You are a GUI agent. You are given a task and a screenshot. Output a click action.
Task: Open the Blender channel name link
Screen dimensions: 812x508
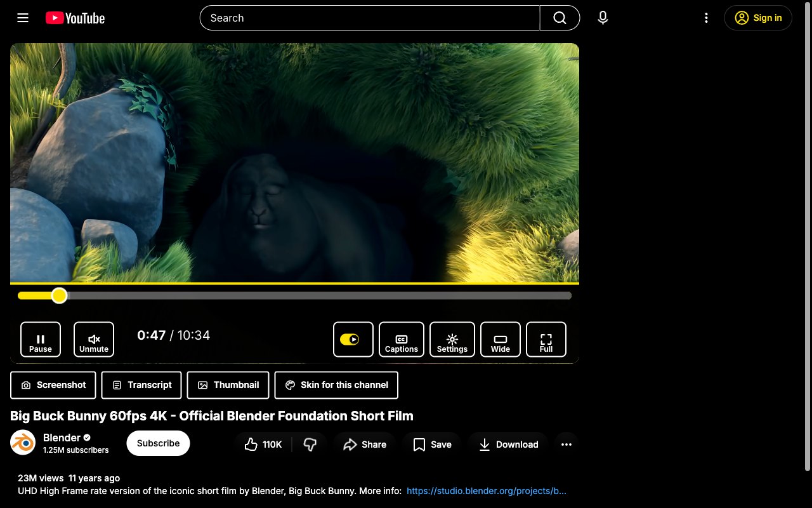pos(62,438)
